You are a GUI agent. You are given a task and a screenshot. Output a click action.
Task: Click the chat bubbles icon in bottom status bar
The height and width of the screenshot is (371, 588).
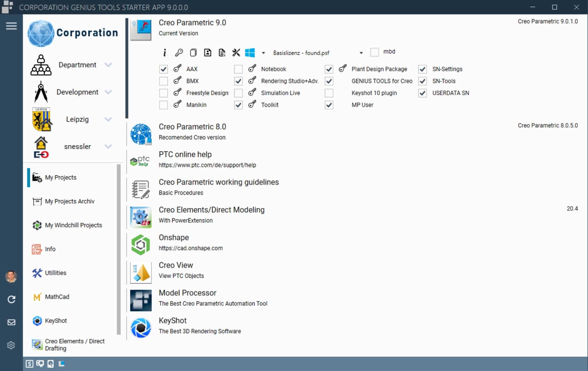[40, 364]
